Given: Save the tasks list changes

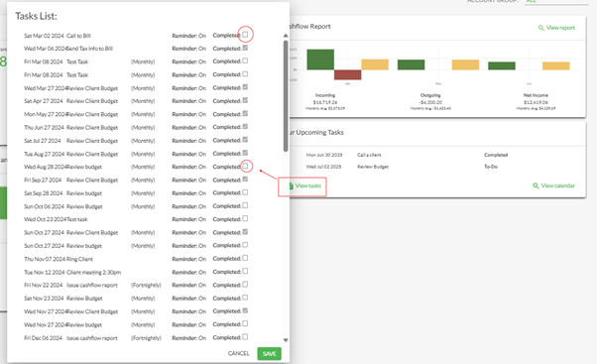Looking at the screenshot, I should pos(269,354).
